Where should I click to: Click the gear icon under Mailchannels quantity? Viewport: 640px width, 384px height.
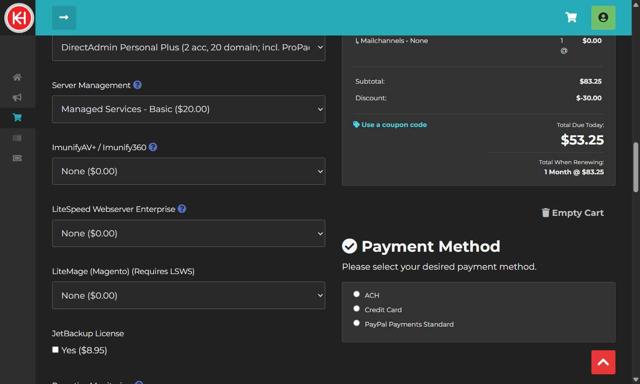[564, 51]
